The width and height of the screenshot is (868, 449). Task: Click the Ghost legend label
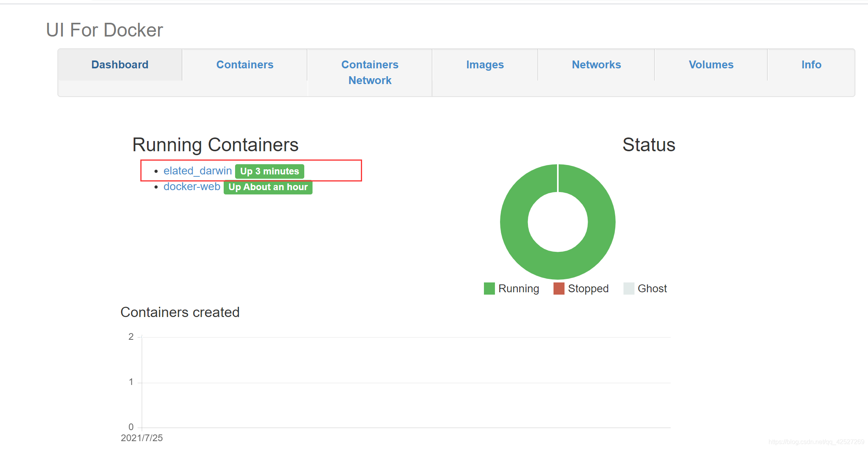652,289
